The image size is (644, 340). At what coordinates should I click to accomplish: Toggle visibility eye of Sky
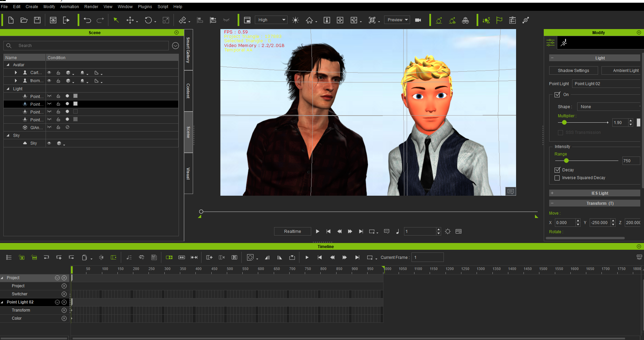(x=49, y=143)
